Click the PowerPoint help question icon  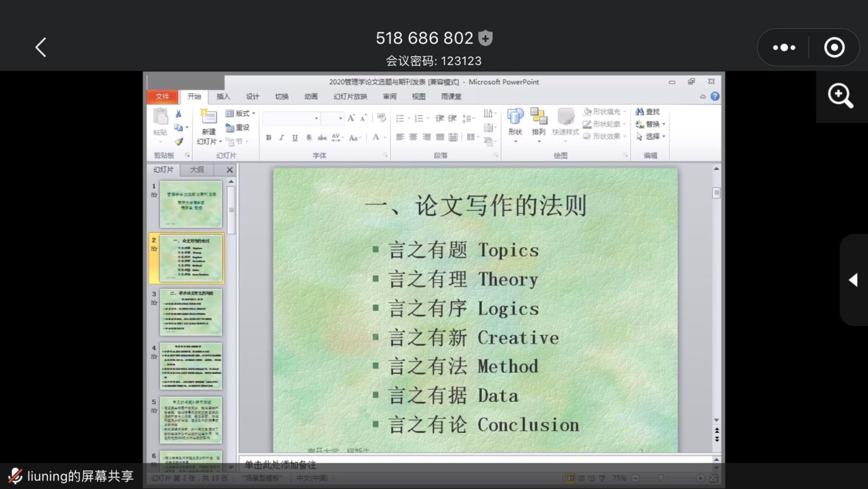715,97
